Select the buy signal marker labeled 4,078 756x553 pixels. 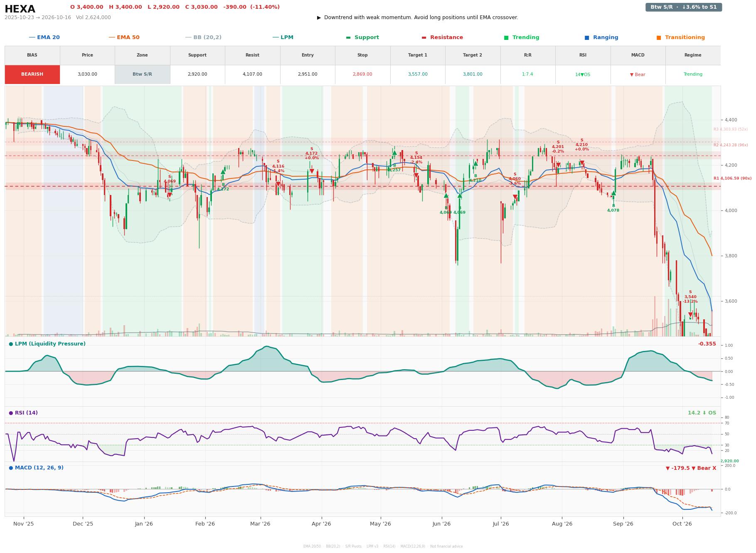613,193
